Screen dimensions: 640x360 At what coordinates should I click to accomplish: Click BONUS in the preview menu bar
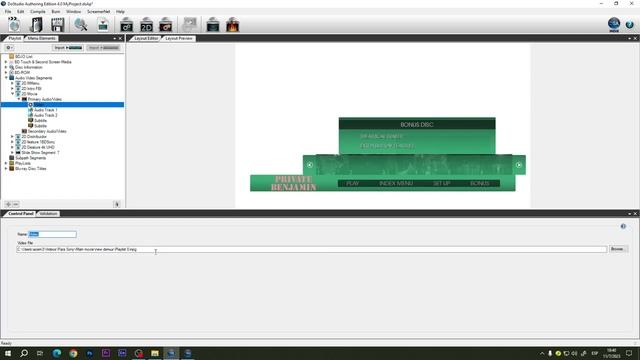[480, 183]
